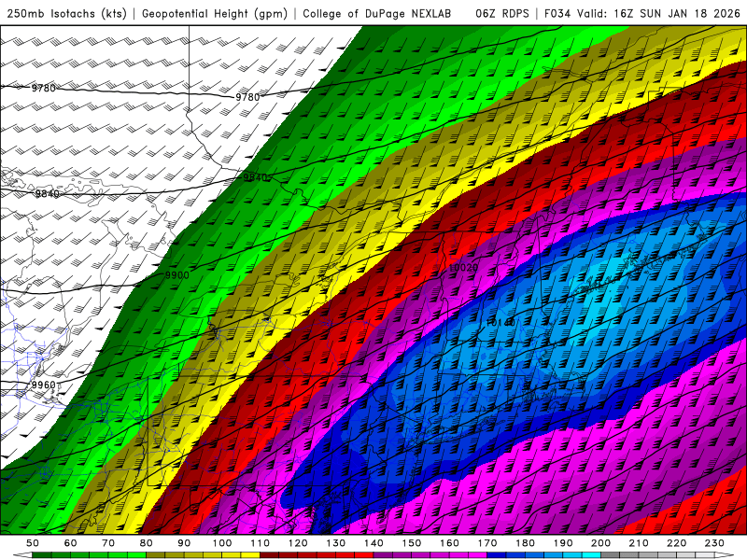This screenshot has width=747, height=560.
Task: Select the bright yellow swatch just before 110
Action: pos(250,555)
